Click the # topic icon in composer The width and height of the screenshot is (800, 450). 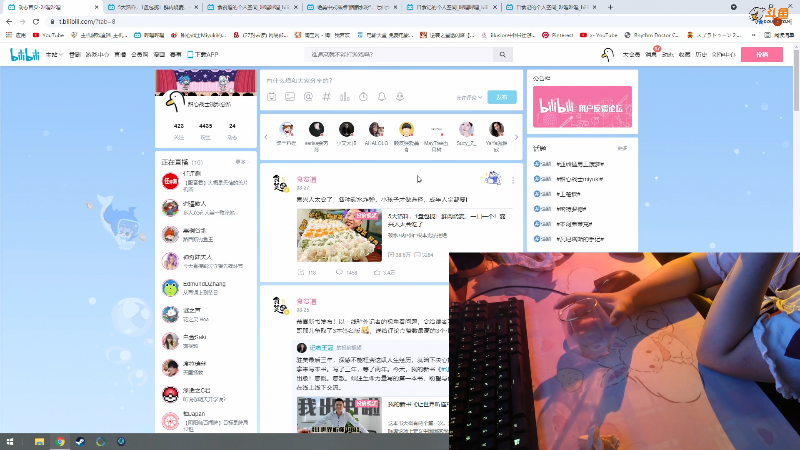327,96
